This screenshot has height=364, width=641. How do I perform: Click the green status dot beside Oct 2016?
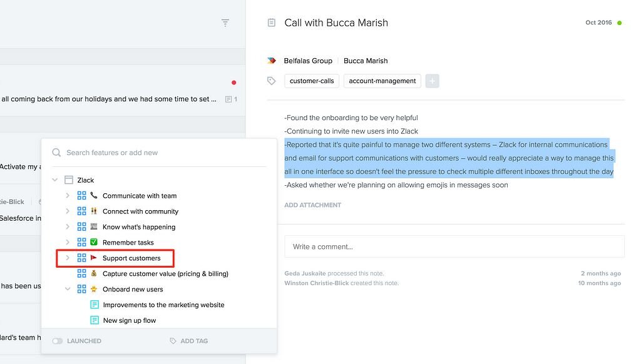619,22
